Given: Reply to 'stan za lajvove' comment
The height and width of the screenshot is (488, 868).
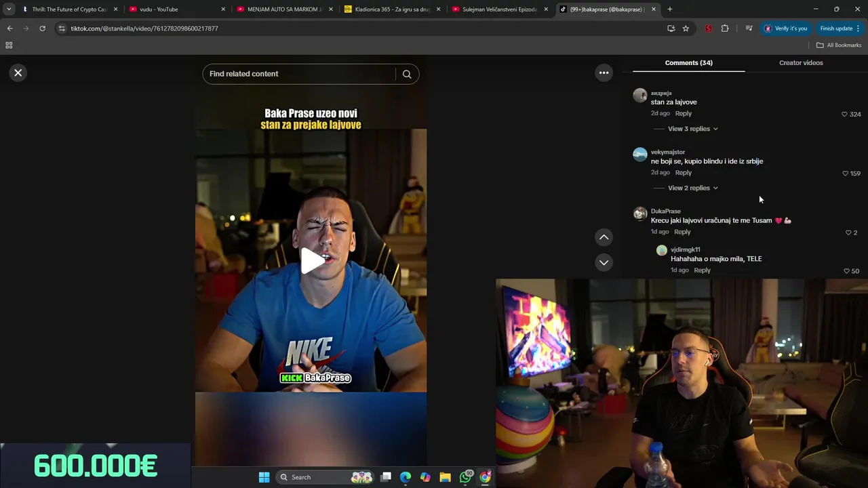Looking at the screenshot, I should [683, 113].
